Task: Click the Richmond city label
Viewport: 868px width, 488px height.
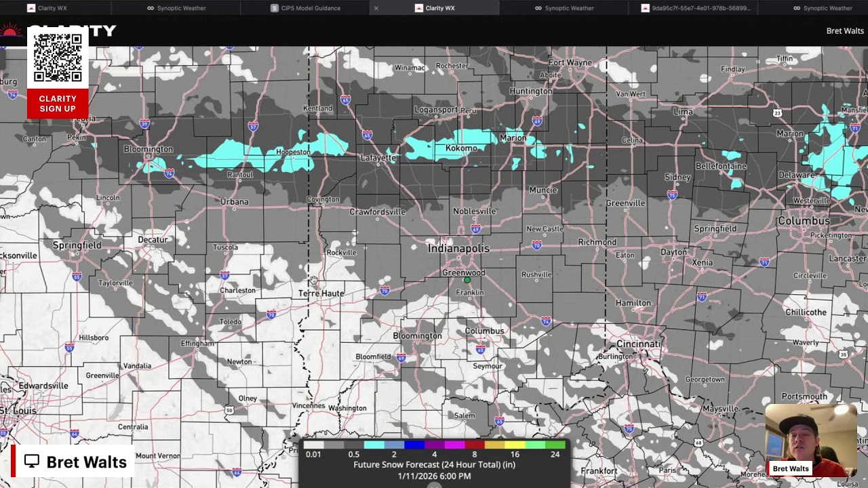Action: (x=597, y=242)
